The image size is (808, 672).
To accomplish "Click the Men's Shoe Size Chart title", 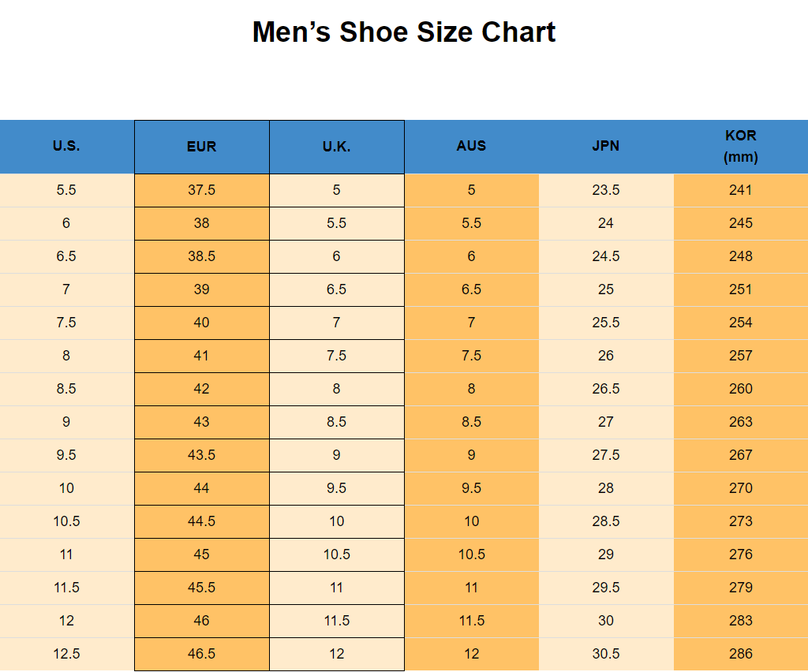I will [404, 32].
